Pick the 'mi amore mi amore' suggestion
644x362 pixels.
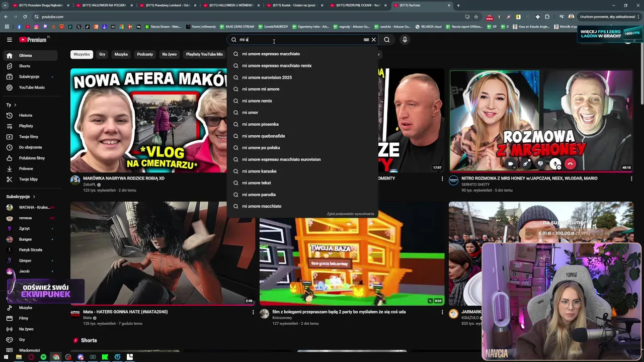tap(302, 89)
